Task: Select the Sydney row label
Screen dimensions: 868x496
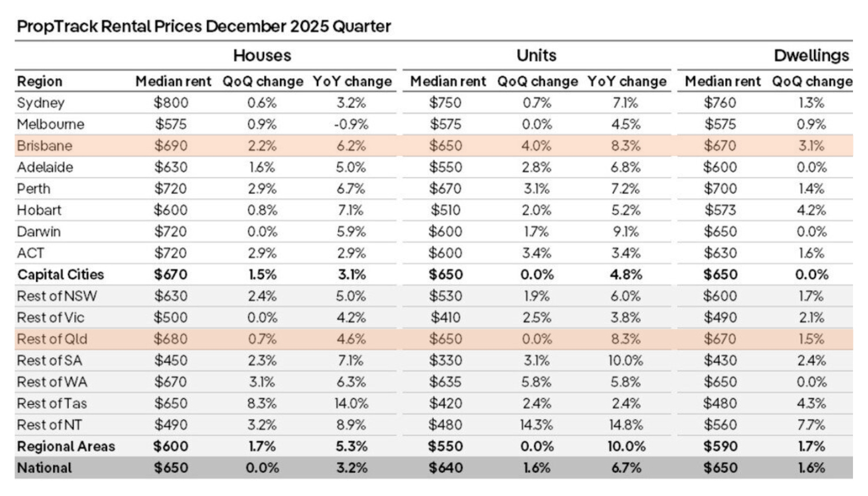Action: (x=41, y=103)
